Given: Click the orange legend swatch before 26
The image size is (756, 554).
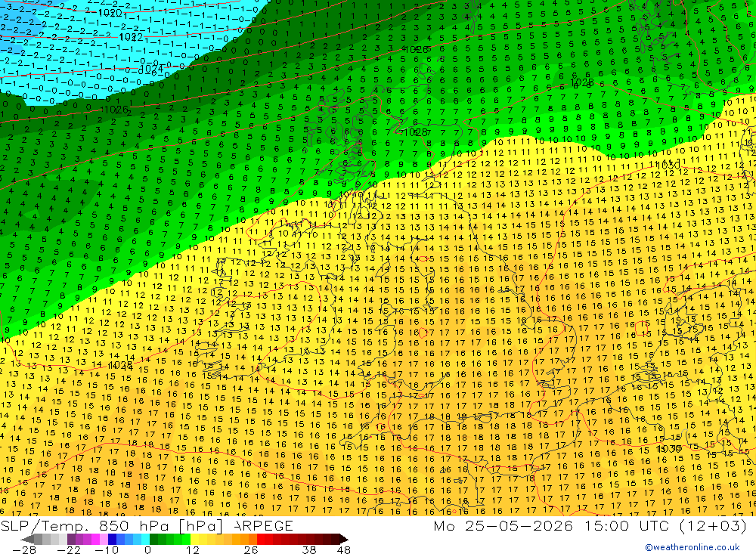Looking at the screenshot, I should pos(253,539).
